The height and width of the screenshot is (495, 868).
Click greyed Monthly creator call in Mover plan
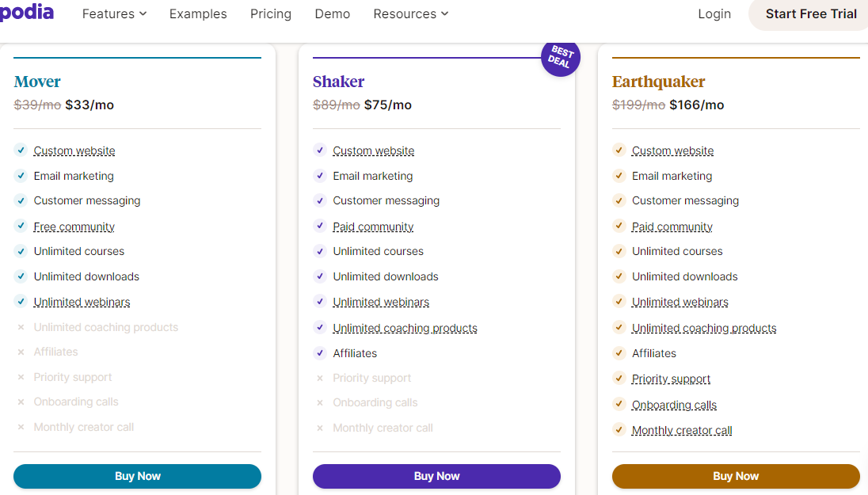[x=84, y=427]
